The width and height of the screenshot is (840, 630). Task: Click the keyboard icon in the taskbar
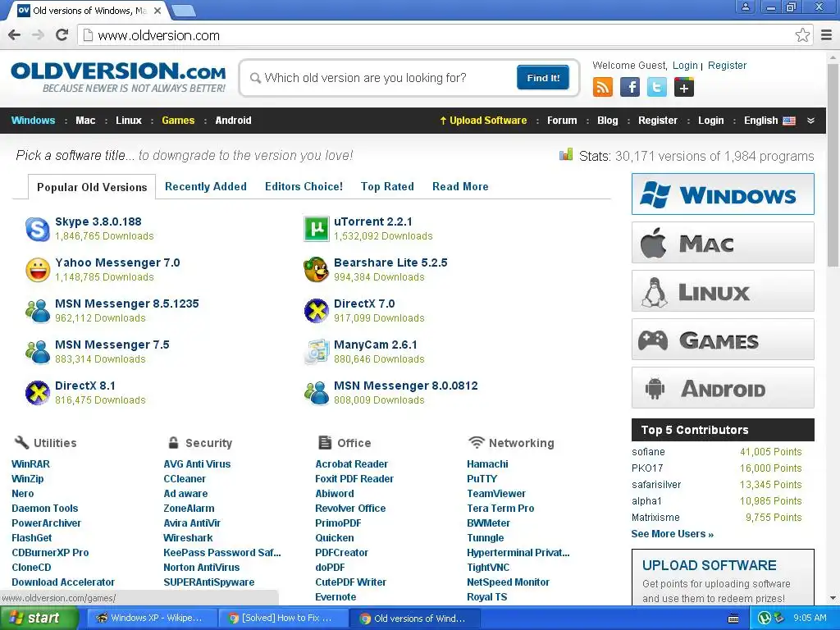pos(733,619)
